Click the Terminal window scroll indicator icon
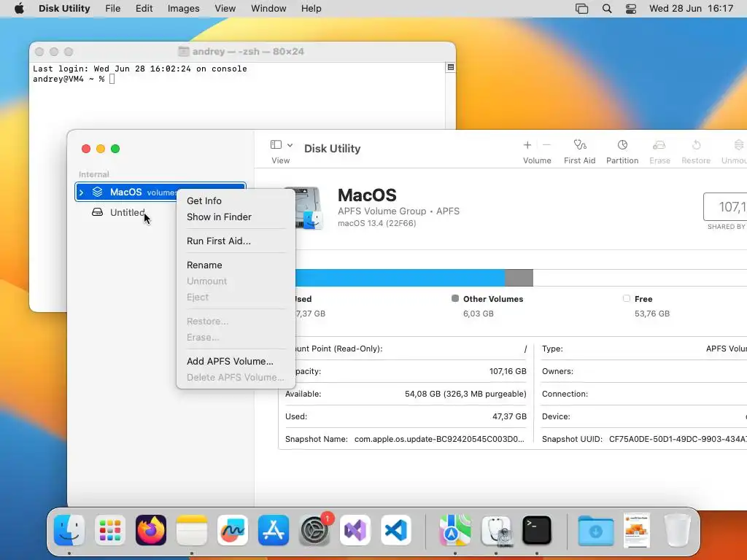The image size is (747, 560). (451, 68)
